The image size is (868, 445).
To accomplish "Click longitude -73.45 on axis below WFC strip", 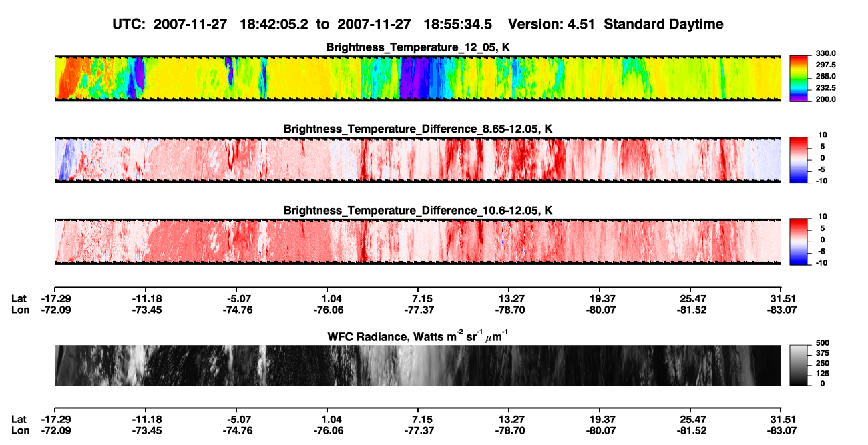I will coord(146,430).
